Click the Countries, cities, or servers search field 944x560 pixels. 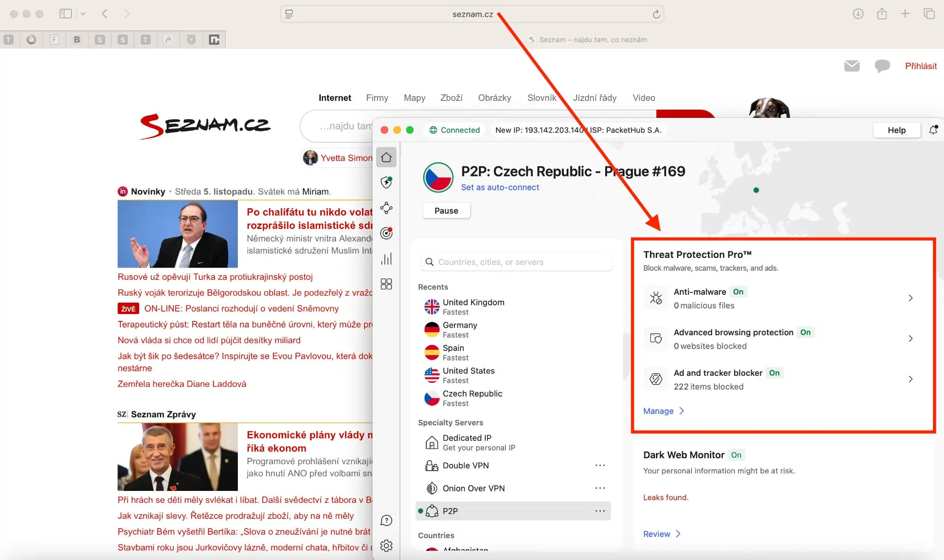pos(516,262)
